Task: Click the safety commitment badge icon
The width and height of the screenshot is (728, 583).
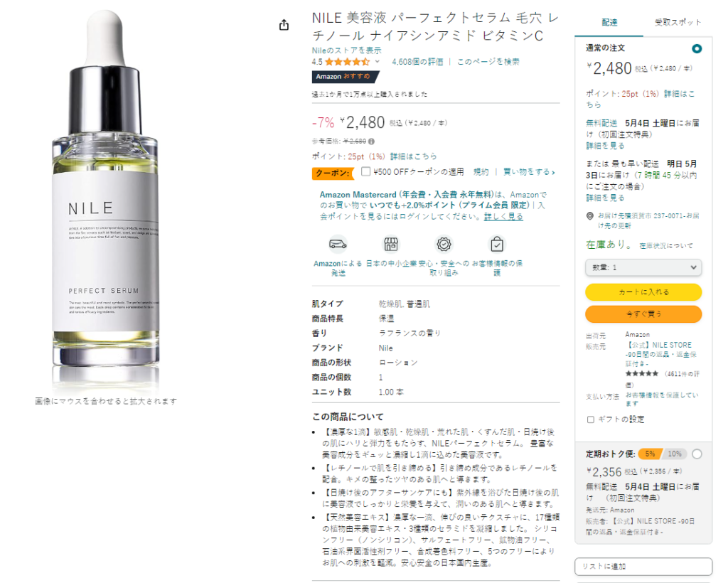Action: 444,244
